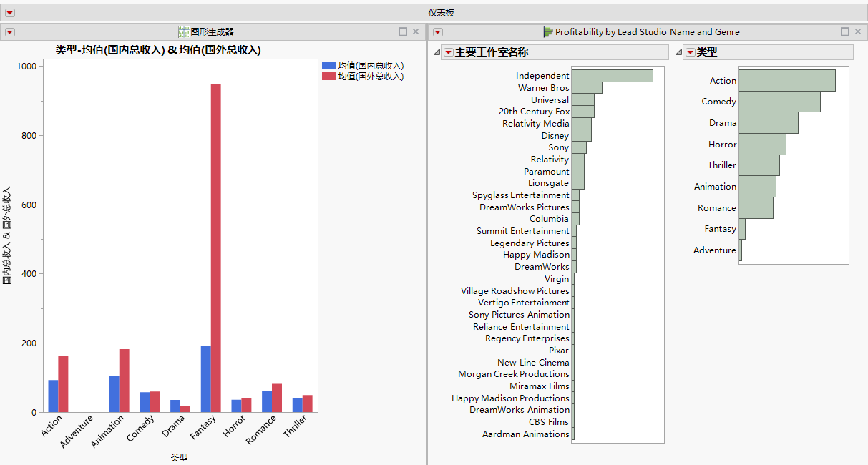Image resolution: width=868 pixels, height=465 pixels.
Task: Click the DreamWorks Pictures label
Action: coord(525,207)
